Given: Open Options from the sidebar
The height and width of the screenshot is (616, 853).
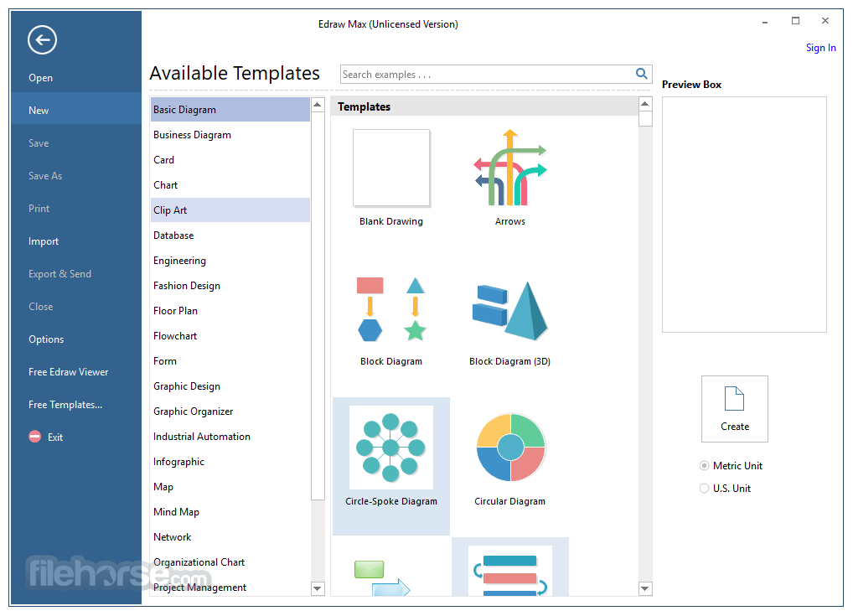Looking at the screenshot, I should [x=46, y=339].
